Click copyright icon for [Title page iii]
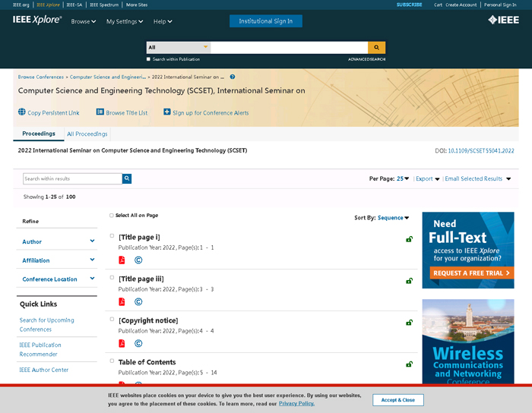The height and width of the screenshot is (413, 532). 138,301
